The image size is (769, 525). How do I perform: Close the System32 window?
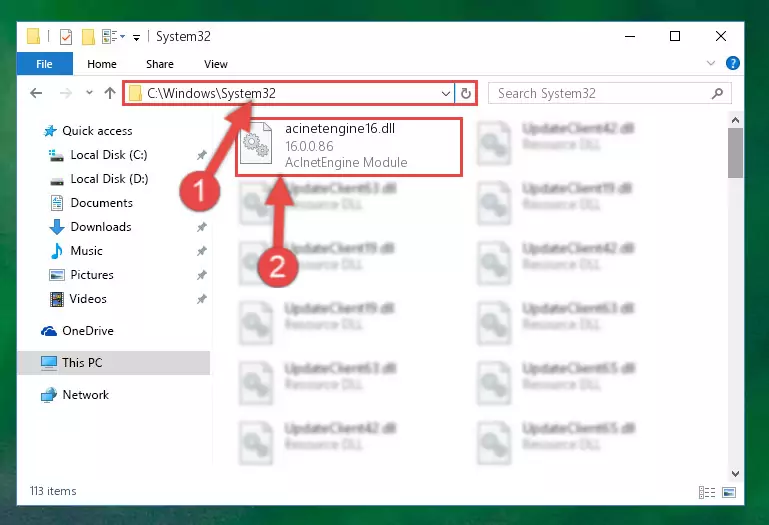(x=720, y=36)
